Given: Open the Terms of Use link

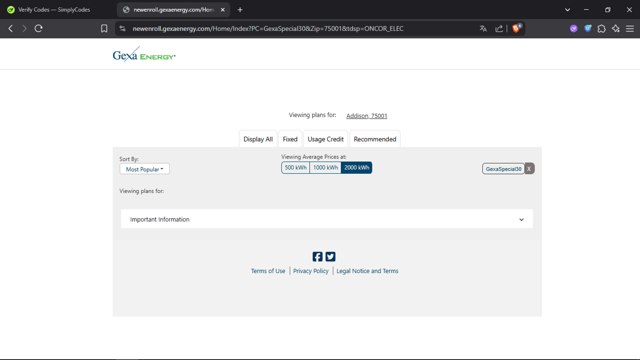Looking at the screenshot, I should click(268, 271).
